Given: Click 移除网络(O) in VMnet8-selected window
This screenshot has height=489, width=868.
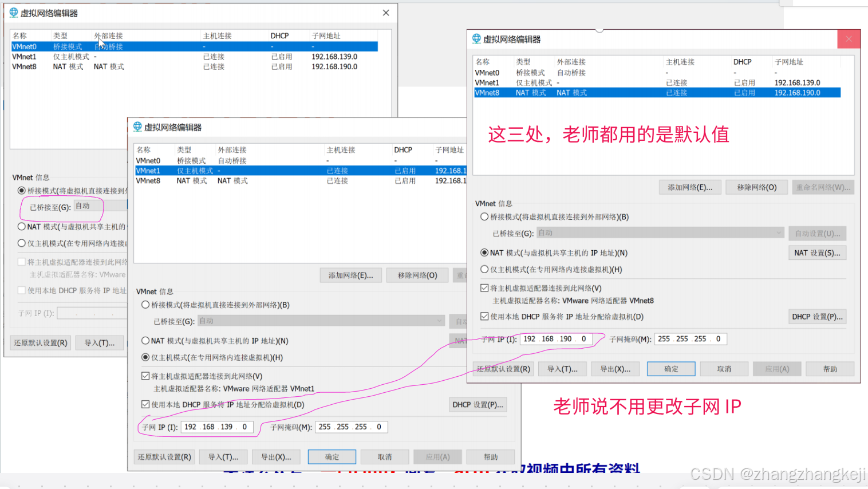Looking at the screenshot, I should tap(757, 187).
